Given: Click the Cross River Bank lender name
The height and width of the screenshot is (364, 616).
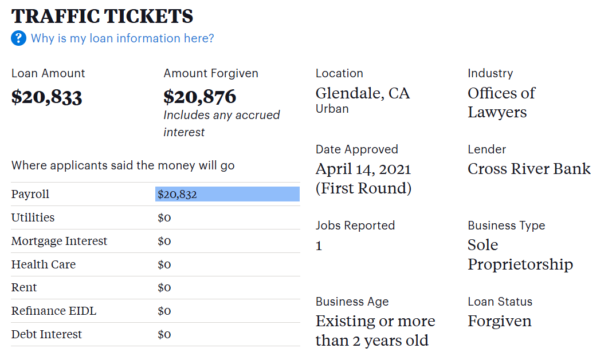Looking at the screenshot, I should pyautogui.click(x=529, y=169).
